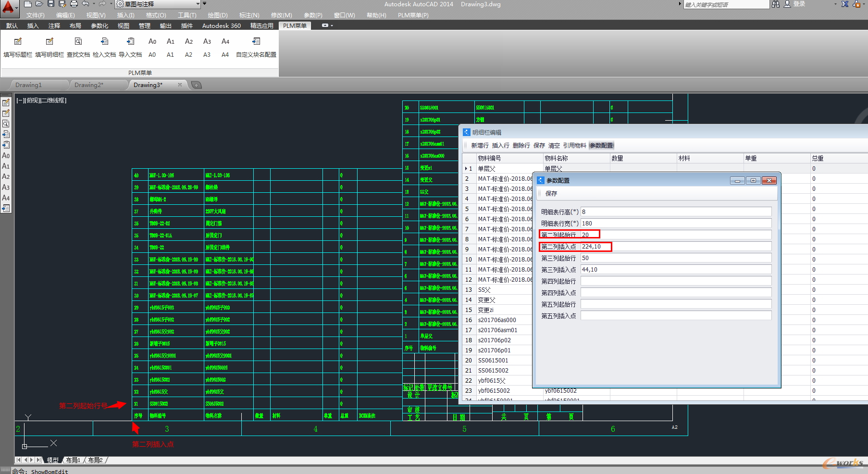This screenshot has width=868, height=474.
Task: Expand the search field arrow before keyword box
Action: [x=680, y=4]
